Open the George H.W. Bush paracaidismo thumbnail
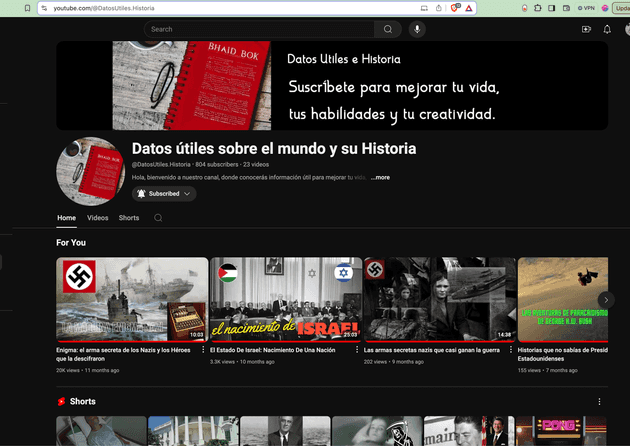The image size is (630, 446). (562, 300)
